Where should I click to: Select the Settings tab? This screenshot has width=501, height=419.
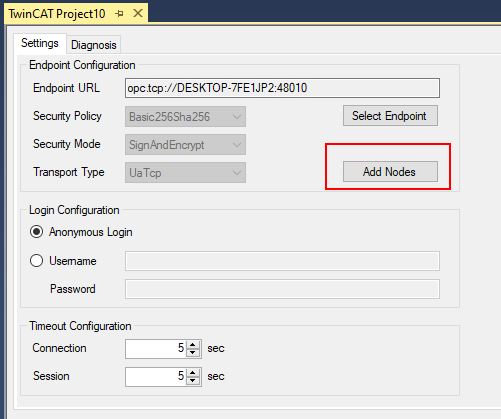pyautogui.click(x=40, y=43)
